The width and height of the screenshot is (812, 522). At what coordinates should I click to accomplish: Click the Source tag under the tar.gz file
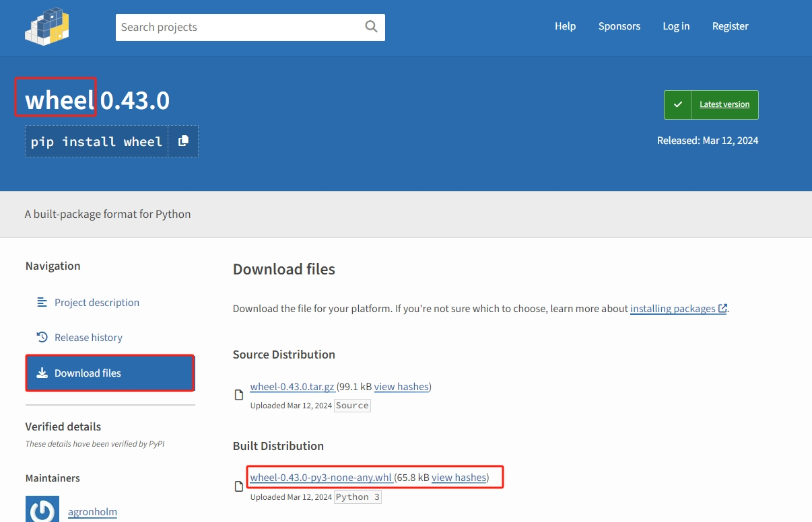[352, 406]
